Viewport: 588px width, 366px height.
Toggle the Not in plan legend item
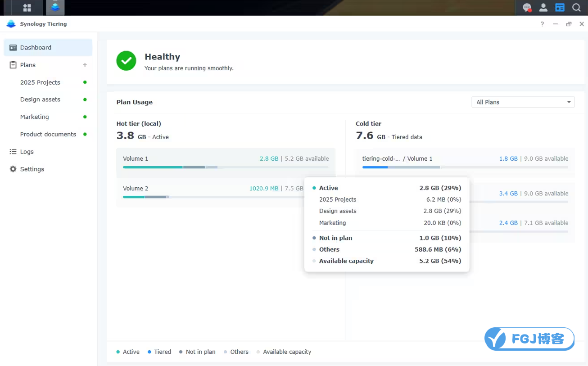click(197, 352)
